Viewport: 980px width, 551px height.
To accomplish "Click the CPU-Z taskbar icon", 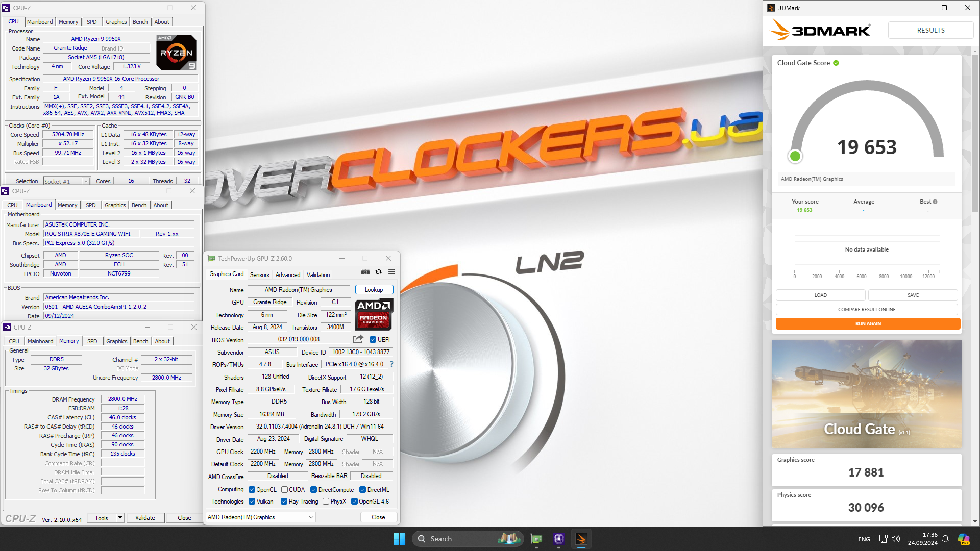I will pos(558,539).
